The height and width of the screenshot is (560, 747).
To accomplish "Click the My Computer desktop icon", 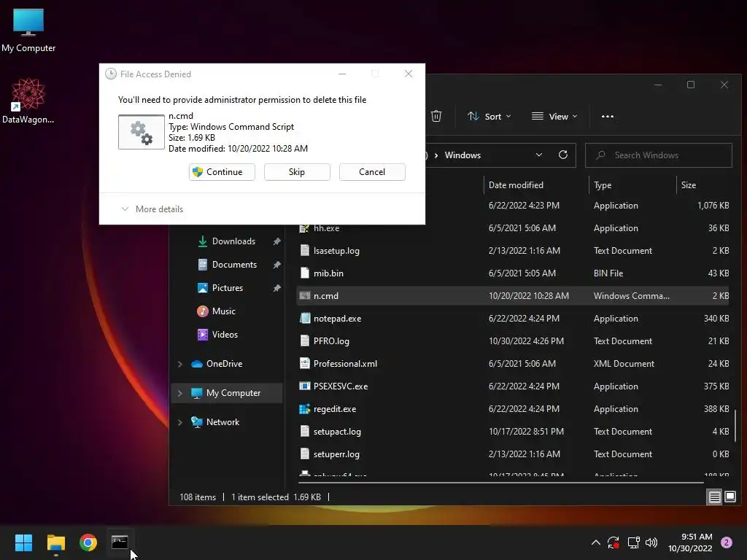I will 28,30.
